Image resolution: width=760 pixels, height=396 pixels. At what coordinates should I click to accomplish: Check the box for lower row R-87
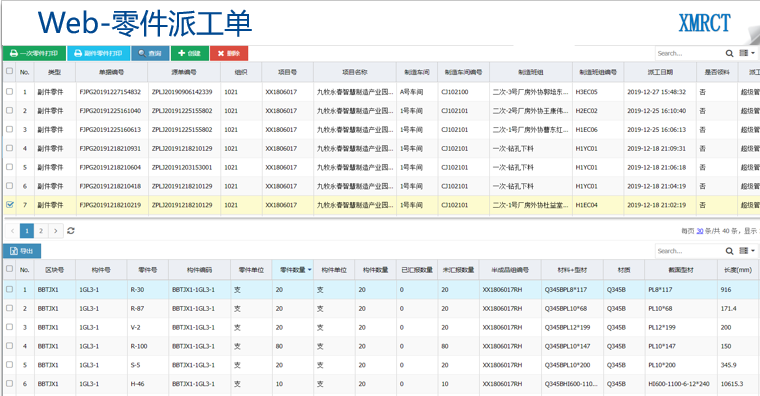(9, 308)
